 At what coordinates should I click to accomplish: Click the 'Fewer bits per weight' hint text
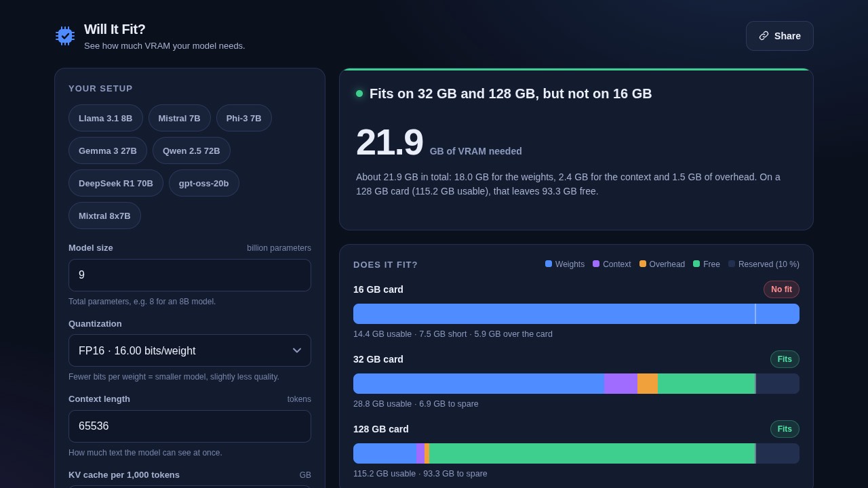[174, 377]
